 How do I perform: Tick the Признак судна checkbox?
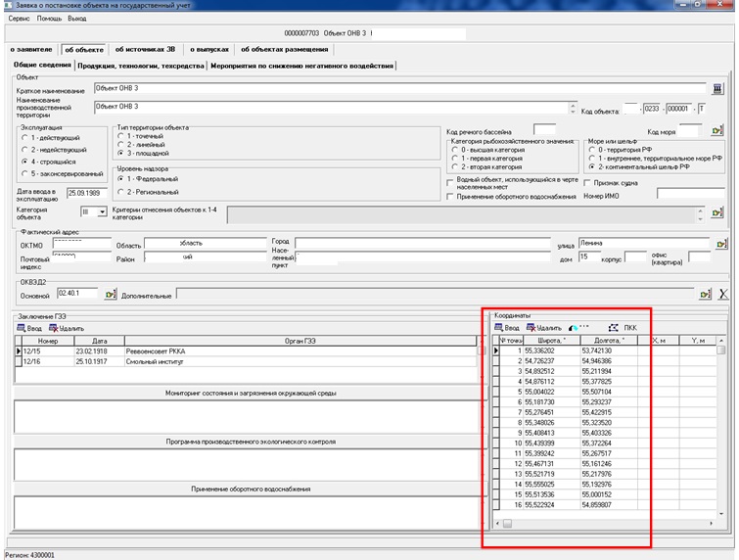(587, 182)
